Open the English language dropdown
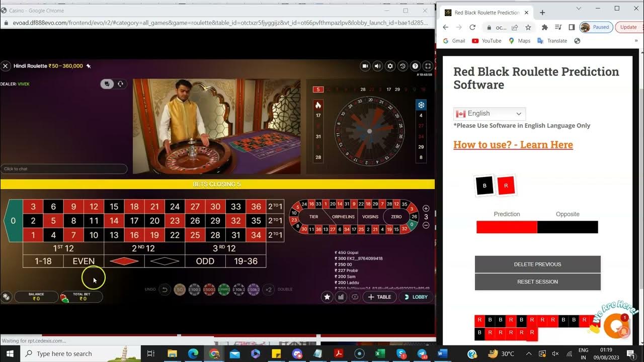Viewport: 644px width, 362px height. [x=490, y=114]
